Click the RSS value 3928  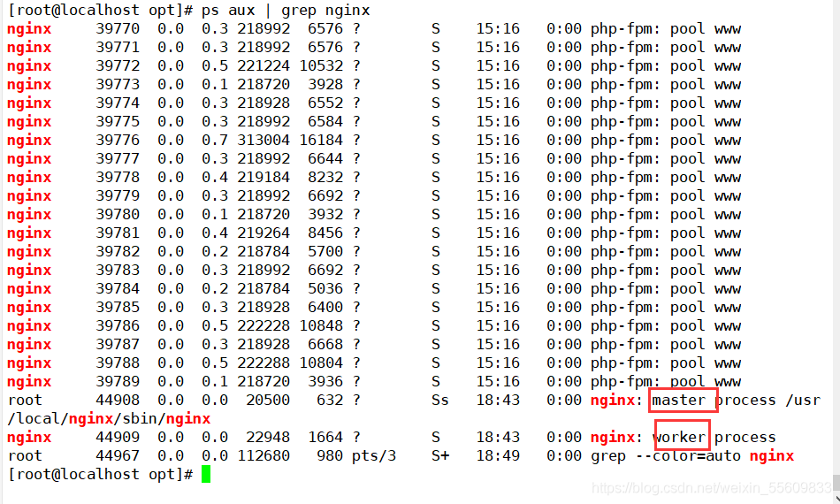(x=325, y=84)
